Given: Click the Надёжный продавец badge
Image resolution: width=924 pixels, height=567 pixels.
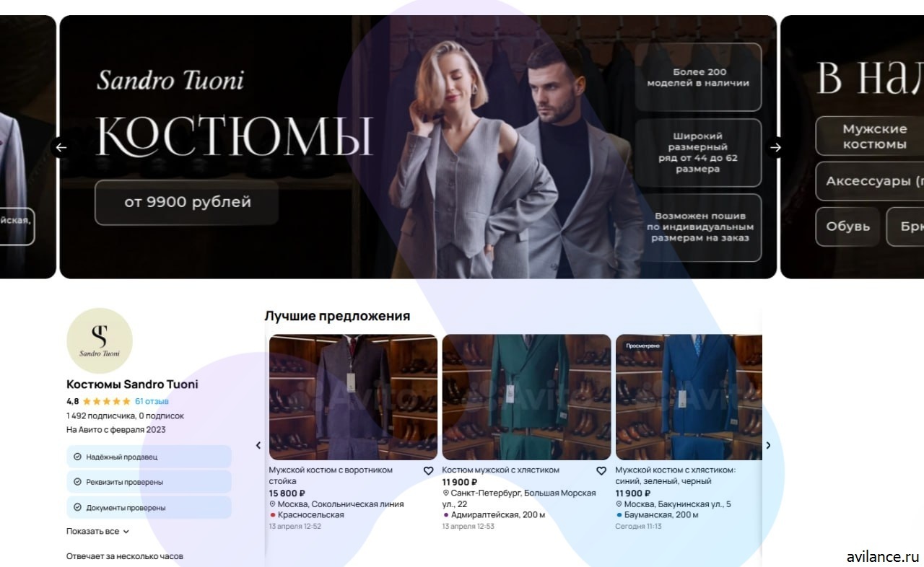Looking at the screenshot, I should tap(149, 457).
